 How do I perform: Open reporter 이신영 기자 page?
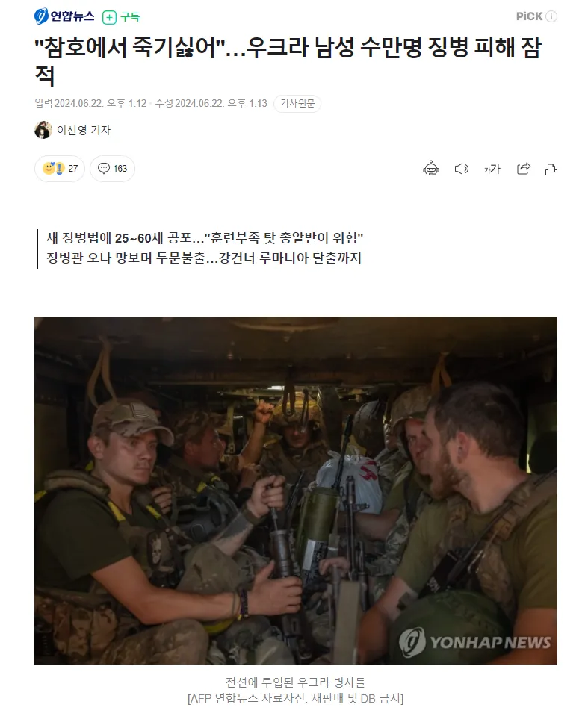coord(84,130)
